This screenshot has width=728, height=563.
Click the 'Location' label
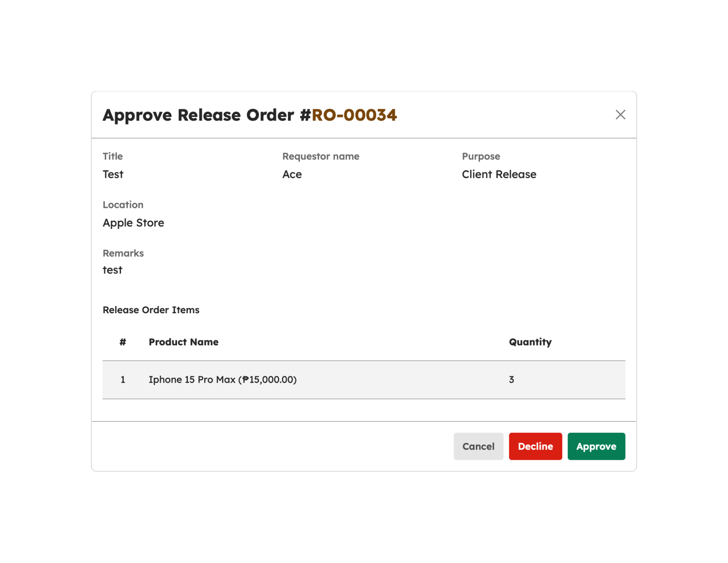123,205
